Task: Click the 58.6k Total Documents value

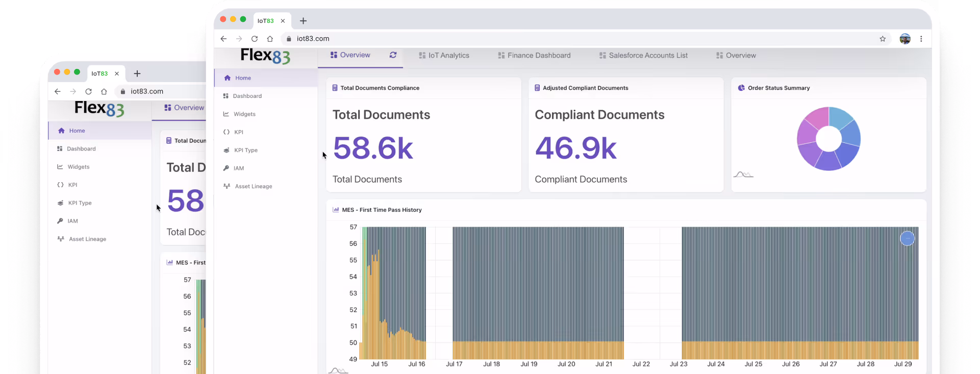Action: pyautogui.click(x=373, y=148)
